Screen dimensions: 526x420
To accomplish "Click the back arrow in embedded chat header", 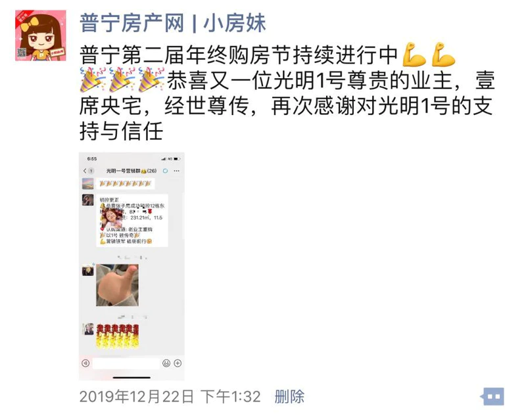I will 85,171.
